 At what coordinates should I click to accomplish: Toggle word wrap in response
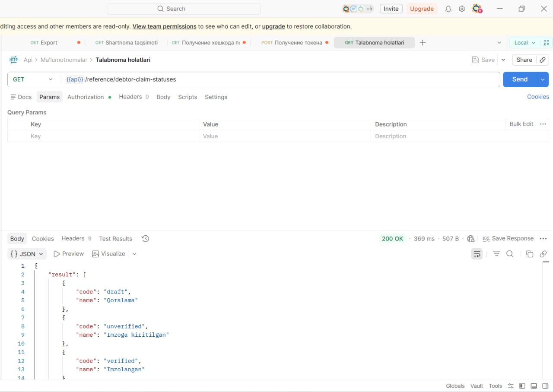click(x=477, y=254)
